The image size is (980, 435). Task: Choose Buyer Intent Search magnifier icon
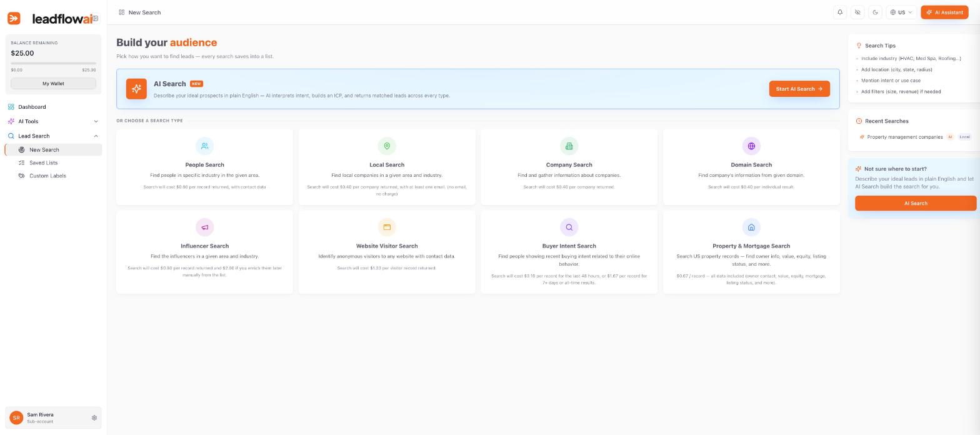point(569,227)
